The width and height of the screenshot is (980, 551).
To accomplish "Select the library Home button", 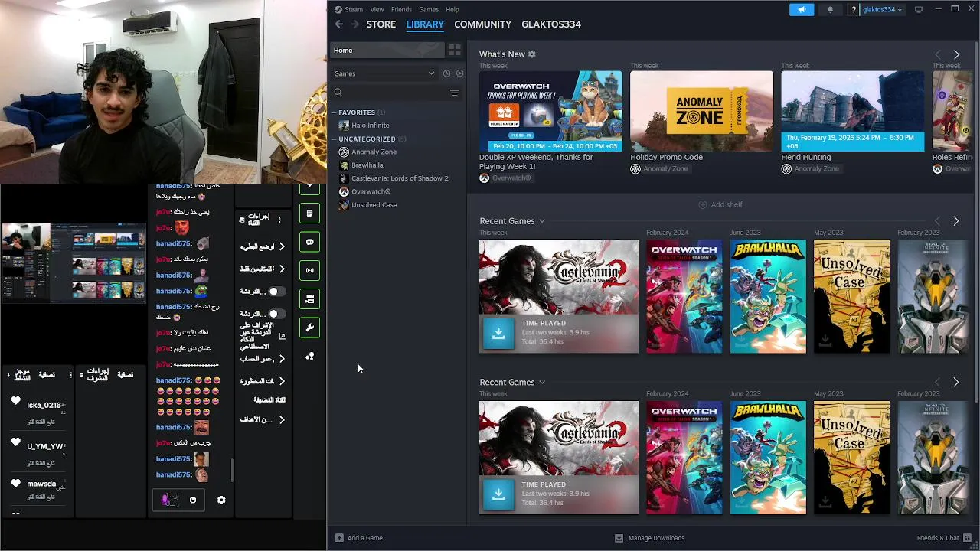I will click(x=387, y=51).
